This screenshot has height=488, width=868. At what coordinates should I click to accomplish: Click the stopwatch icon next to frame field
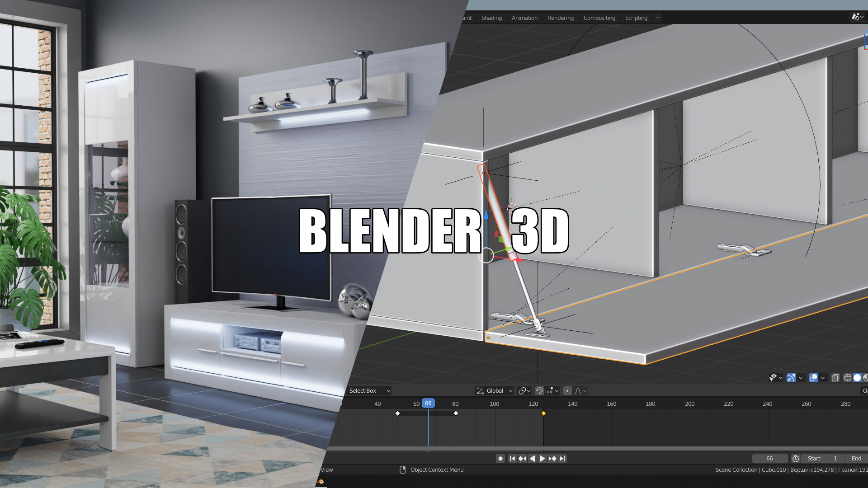pyautogui.click(x=795, y=458)
